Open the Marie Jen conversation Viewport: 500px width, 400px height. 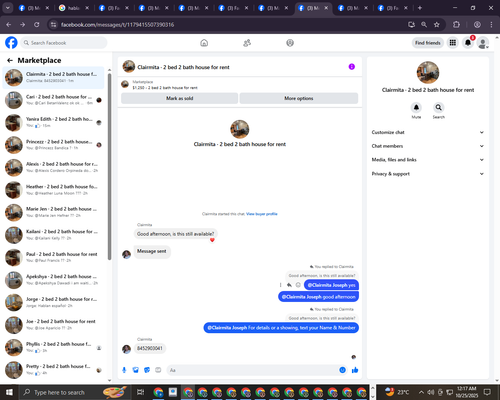[53, 212]
